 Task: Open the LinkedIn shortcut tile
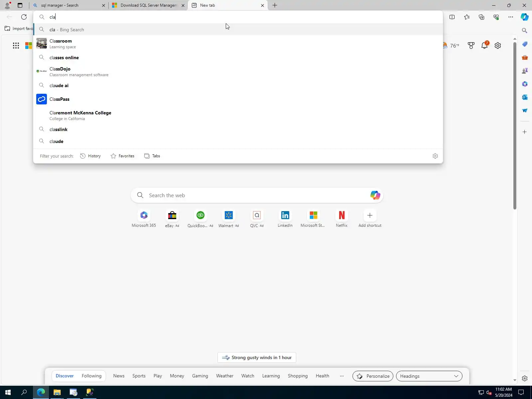[x=285, y=218]
